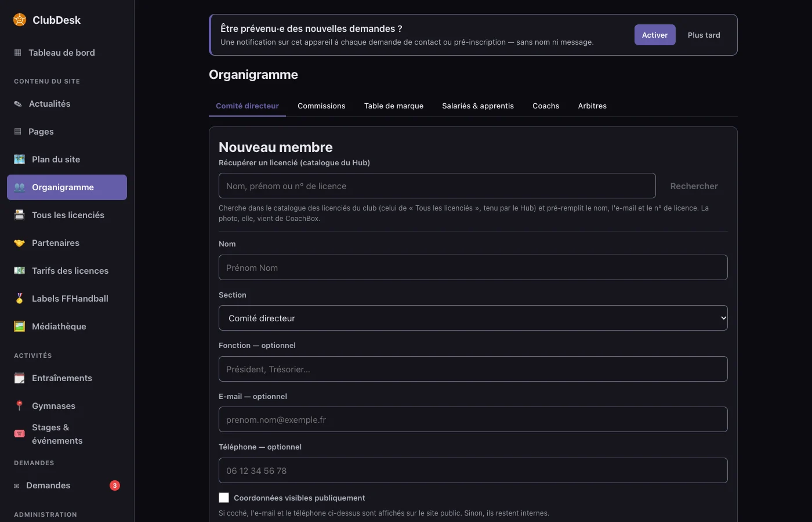The width and height of the screenshot is (812, 522).
Task: Click the Fonction input field
Action: click(x=473, y=369)
